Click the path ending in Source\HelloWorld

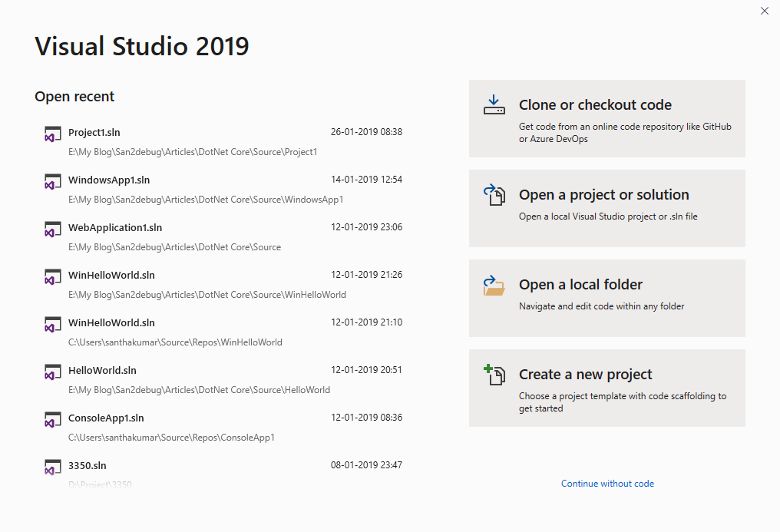click(x=199, y=390)
